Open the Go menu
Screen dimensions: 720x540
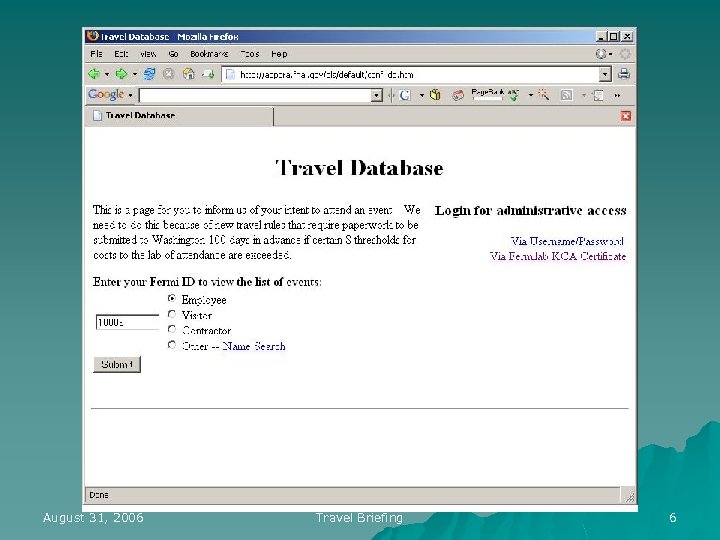click(x=173, y=54)
